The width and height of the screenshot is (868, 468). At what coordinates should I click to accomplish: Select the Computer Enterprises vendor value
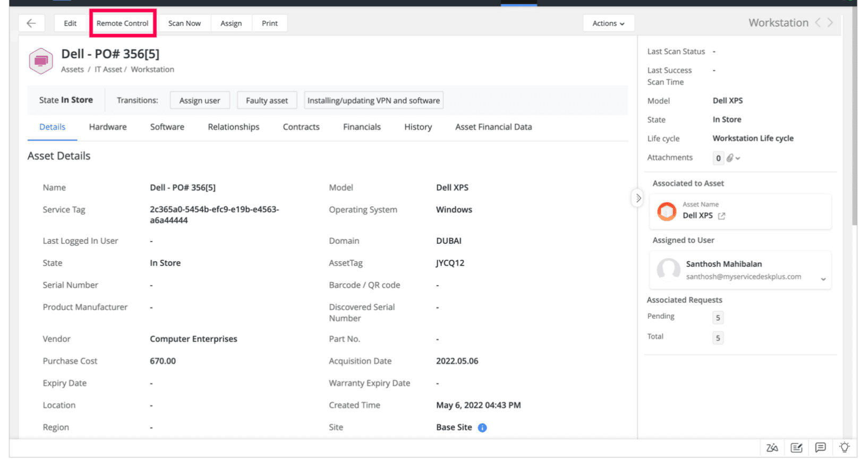point(193,339)
